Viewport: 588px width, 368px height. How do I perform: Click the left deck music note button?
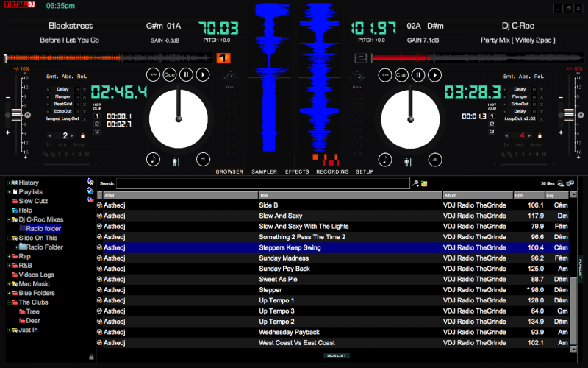(x=153, y=160)
